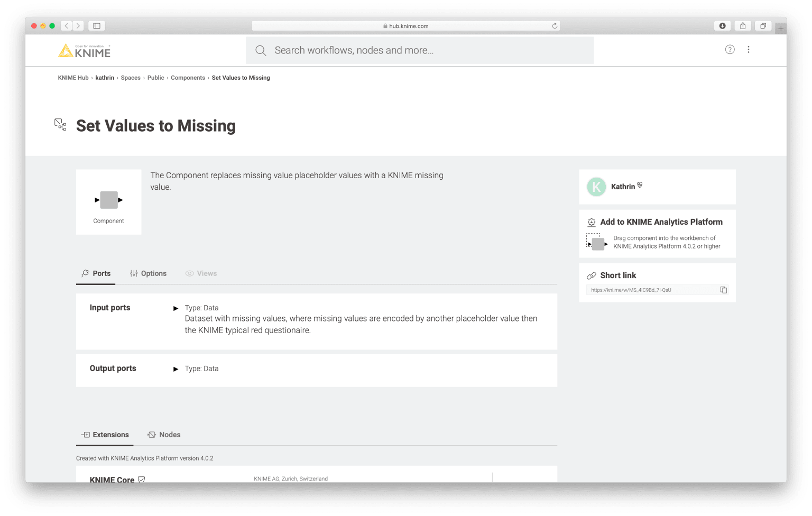The width and height of the screenshot is (812, 516).
Task: Click Kathrin's avatar icon
Action: [x=596, y=187]
